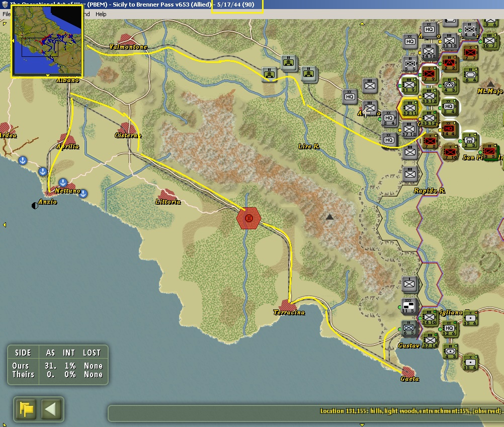
Task: Select brown enemy brigade 7 8
Action: coord(430,141)
